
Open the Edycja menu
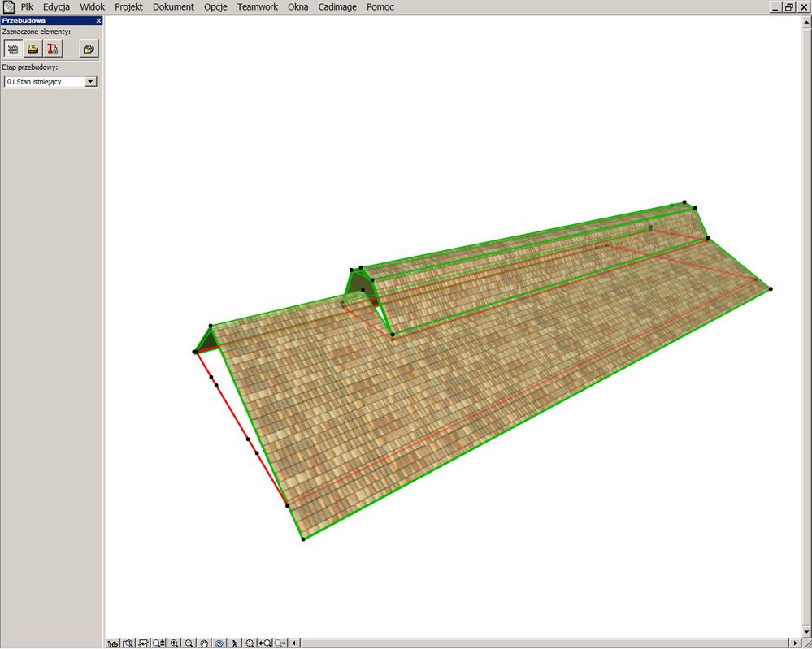[56, 7]
